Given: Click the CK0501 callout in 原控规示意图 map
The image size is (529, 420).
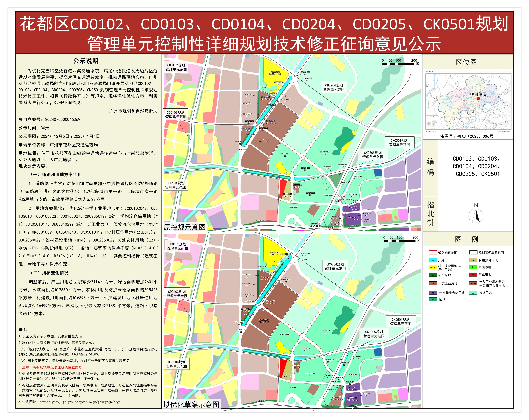Looking at the screenshot, I should click(x=399, y=143).
